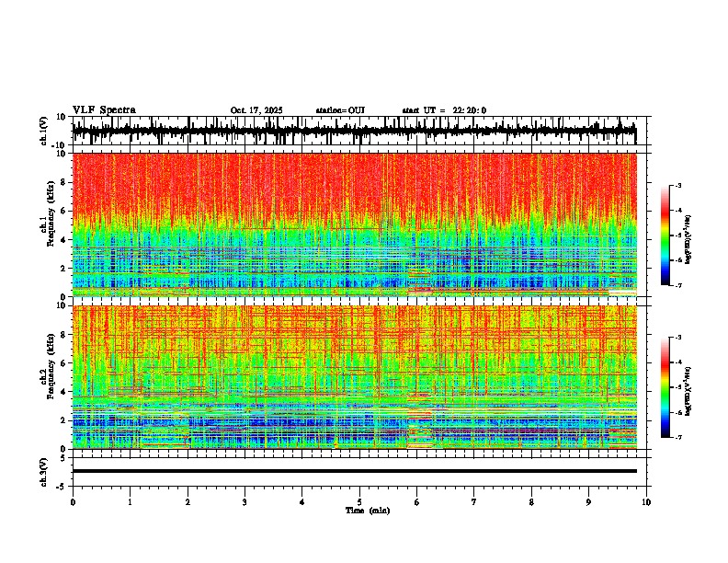Click the ch.2 colorbar "log(PSD)" units label
728x563 pixels.
[x=688, y=392]
